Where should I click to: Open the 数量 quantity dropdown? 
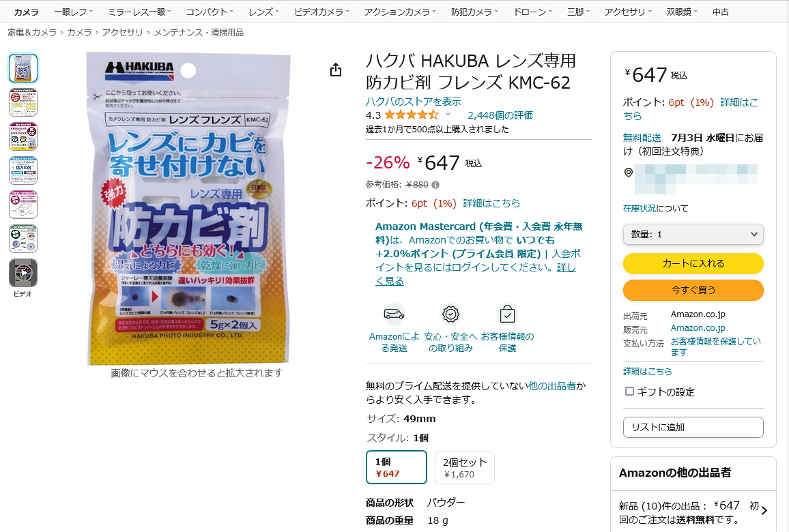click(x=693, y=234)
